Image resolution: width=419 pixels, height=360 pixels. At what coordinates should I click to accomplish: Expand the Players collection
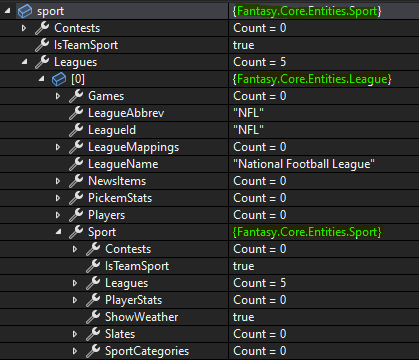(58, 215)
